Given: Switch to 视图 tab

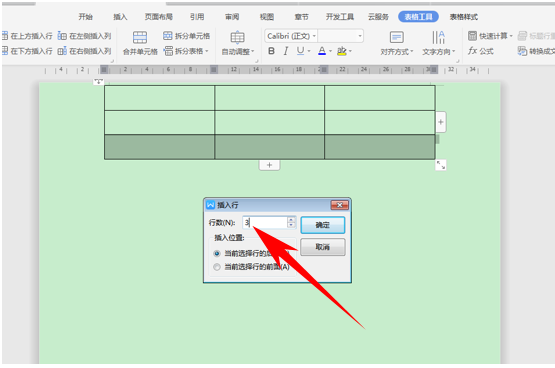Looking at the screenshot, I should pos(267,17).
